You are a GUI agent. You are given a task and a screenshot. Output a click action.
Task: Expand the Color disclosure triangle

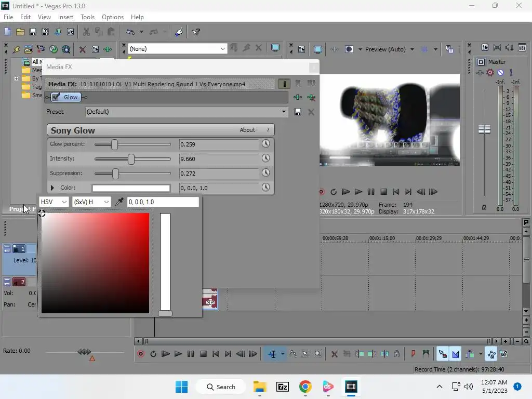[52, 188]
